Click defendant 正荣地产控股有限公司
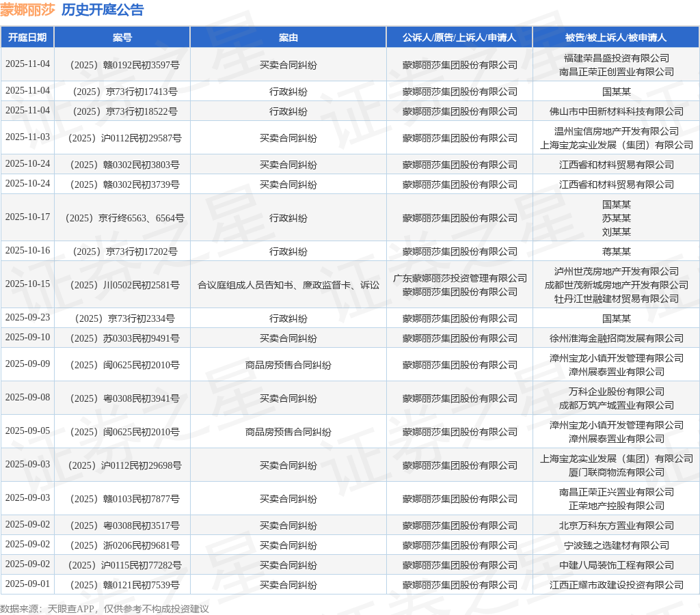Image resolution: width=700 pixels, height=615 pixels. coord(617,506)
